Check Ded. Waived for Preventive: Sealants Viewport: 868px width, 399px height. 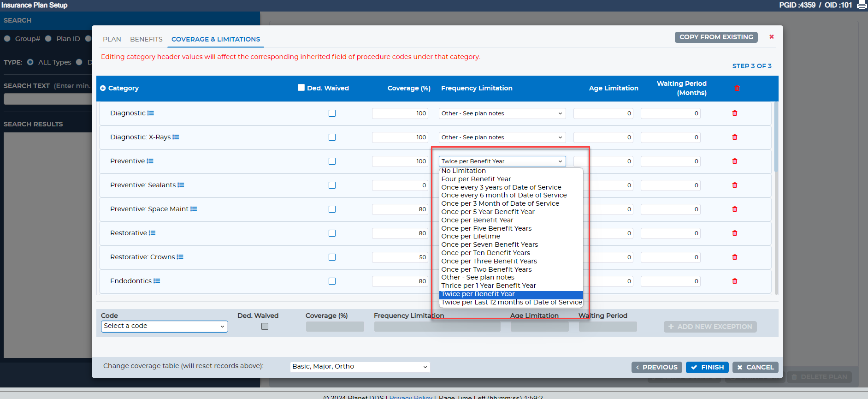point(332,185)
